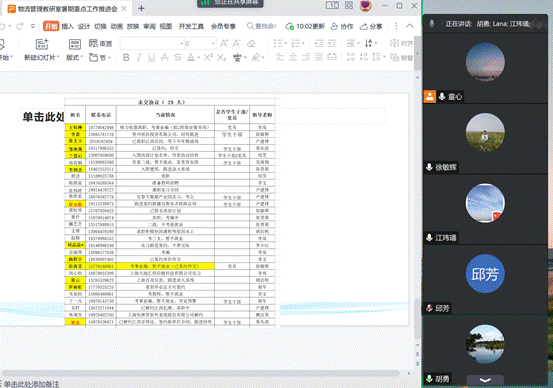Click participant 邱芳's blue avatar

pyautogui.click(x=485, y=273)
